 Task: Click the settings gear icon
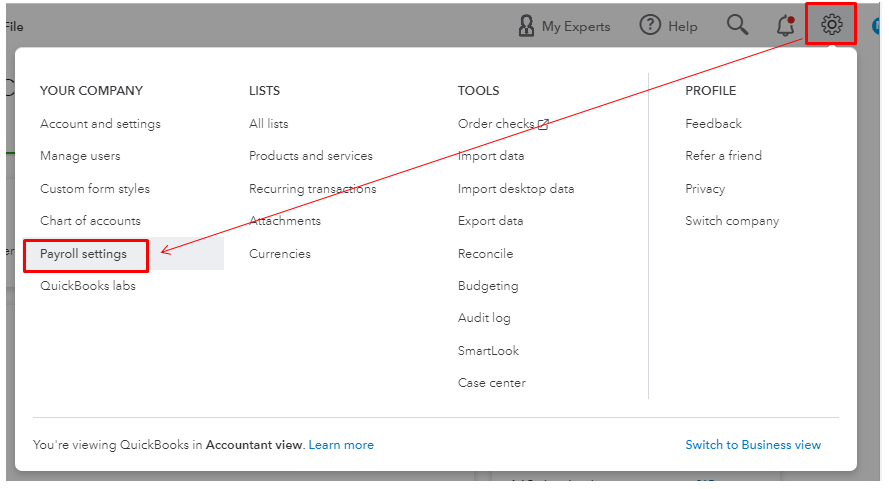coord(831,25)
